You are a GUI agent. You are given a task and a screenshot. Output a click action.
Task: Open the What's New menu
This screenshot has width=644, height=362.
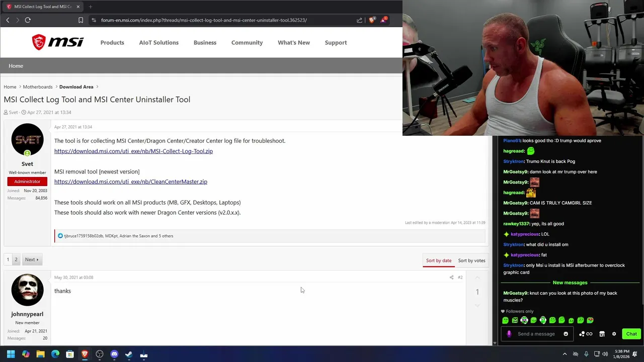(x=294, y=43)
